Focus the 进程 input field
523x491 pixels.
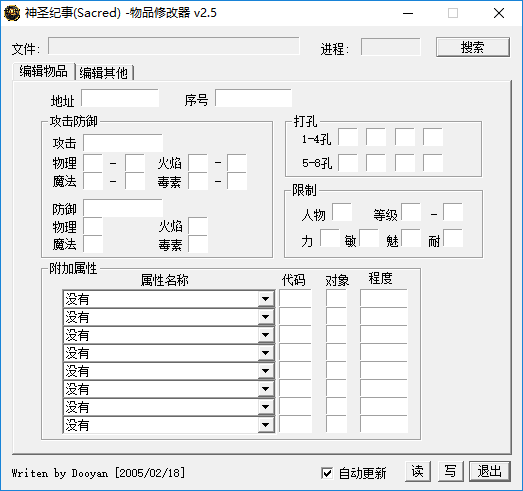(391, 47)
